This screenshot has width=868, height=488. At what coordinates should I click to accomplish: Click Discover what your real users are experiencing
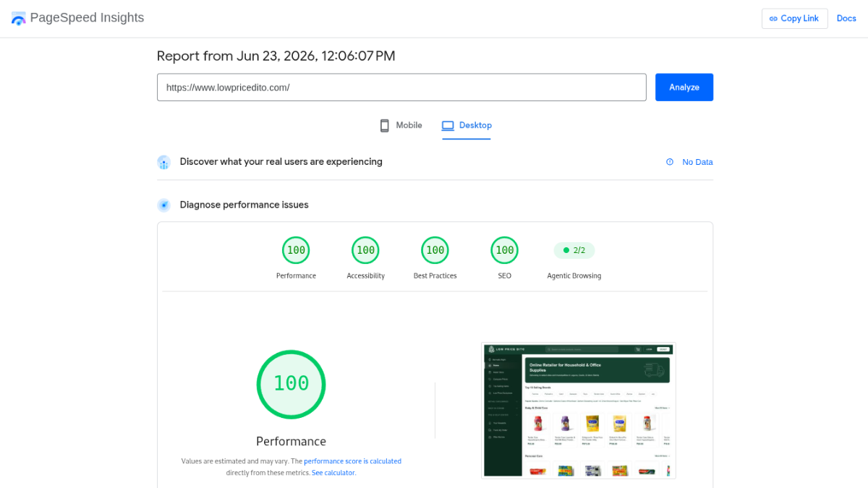(x=281, y=162)
